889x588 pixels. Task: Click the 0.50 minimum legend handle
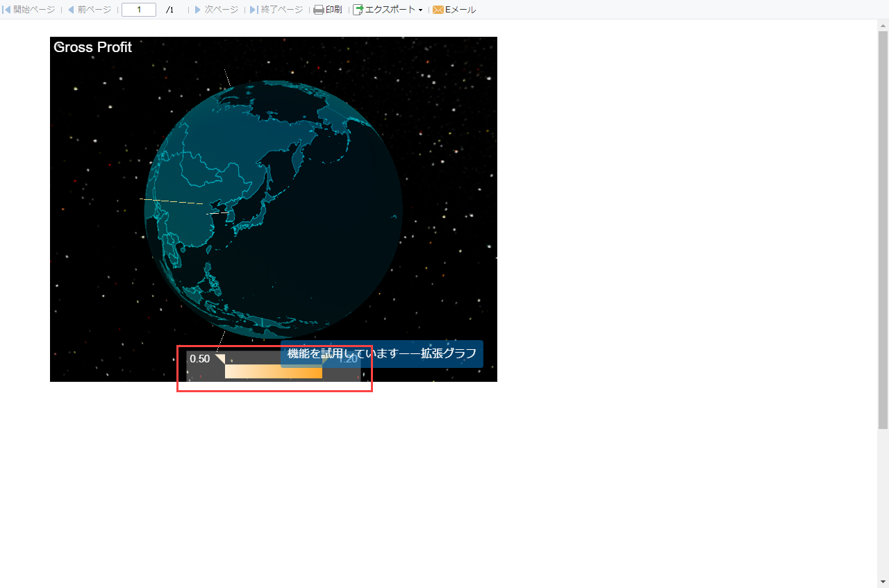pos(219,359)
